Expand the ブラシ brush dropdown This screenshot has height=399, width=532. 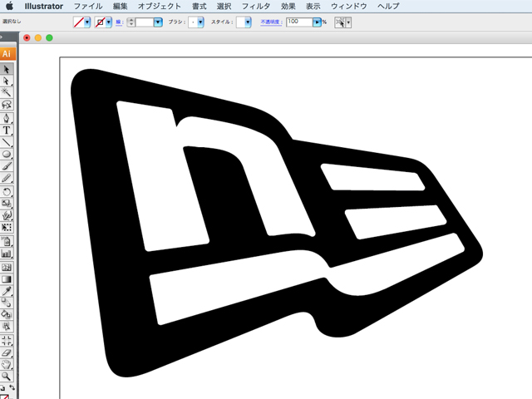(x=200, y=22)
